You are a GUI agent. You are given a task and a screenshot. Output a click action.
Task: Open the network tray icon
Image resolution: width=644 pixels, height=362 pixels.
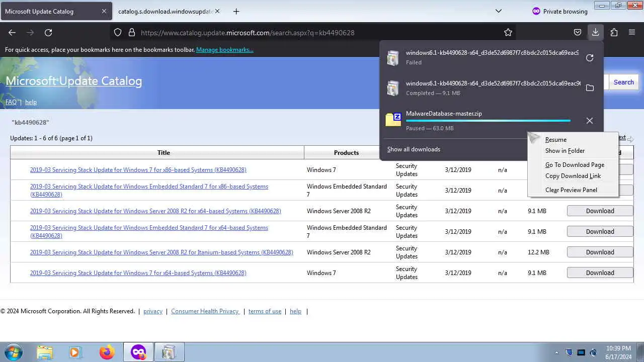pyautogui.click(x=581, y=352)
